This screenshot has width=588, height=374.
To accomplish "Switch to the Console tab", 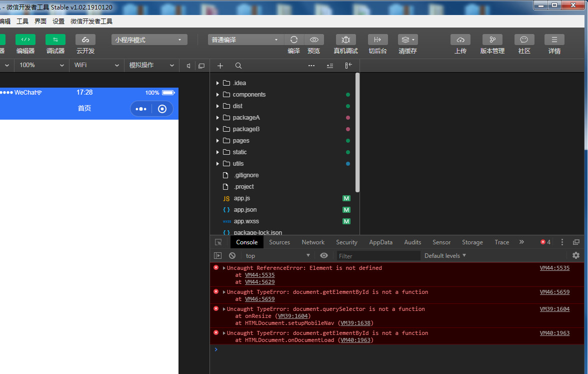I will pyautogui.click(x=247, y=242).
